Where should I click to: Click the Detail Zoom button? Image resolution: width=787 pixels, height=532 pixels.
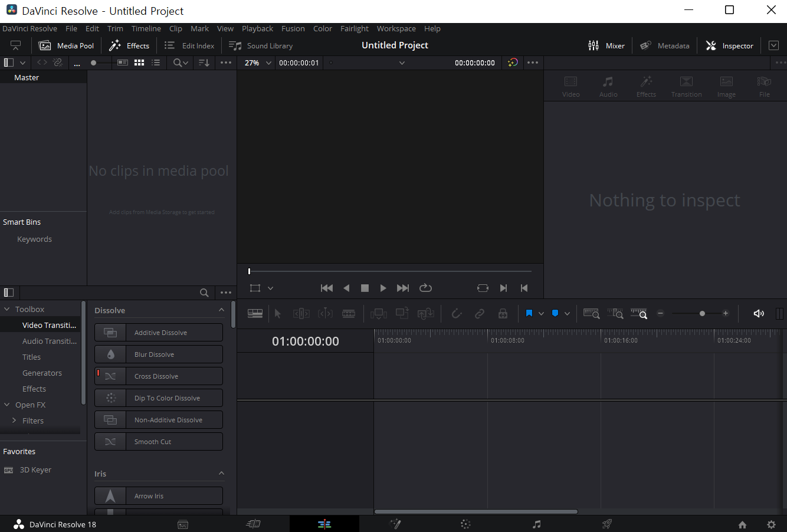[x=615, y=313]
